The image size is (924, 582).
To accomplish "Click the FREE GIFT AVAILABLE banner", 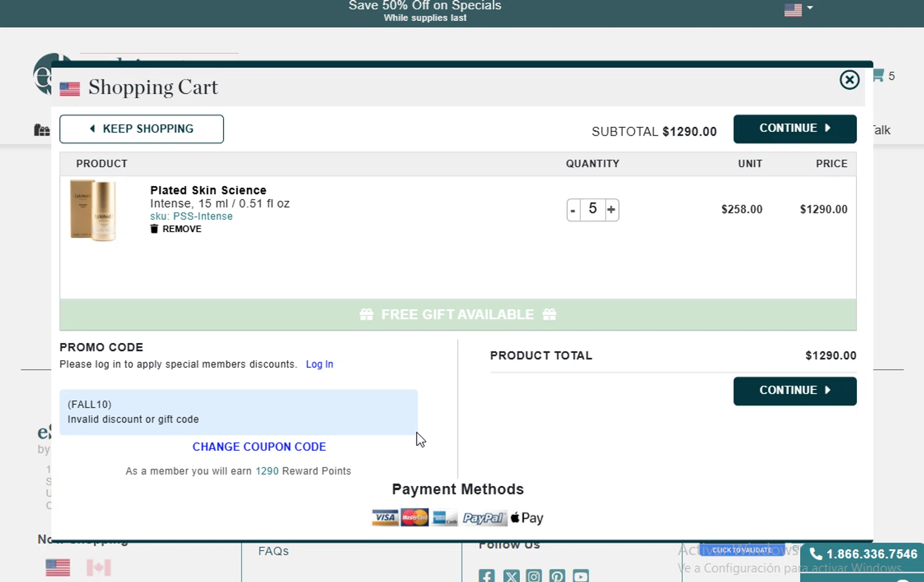I will point(458,315).
